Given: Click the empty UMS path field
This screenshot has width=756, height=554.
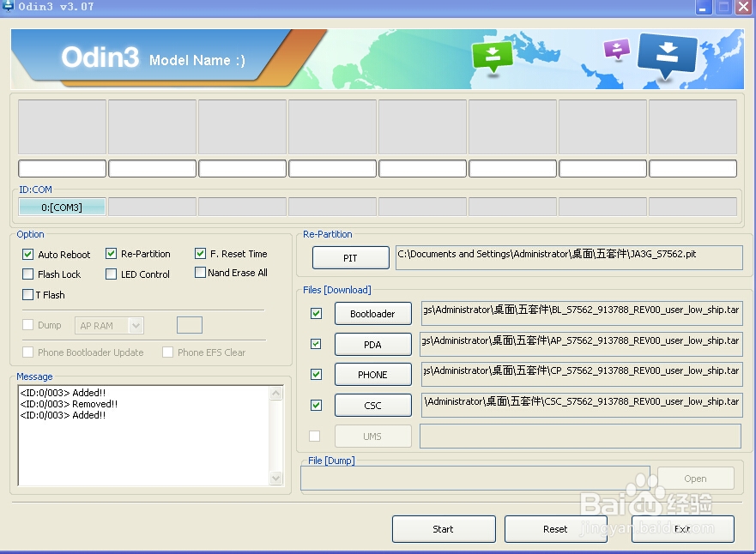Looking at the screenshot, I should [580, 436].
